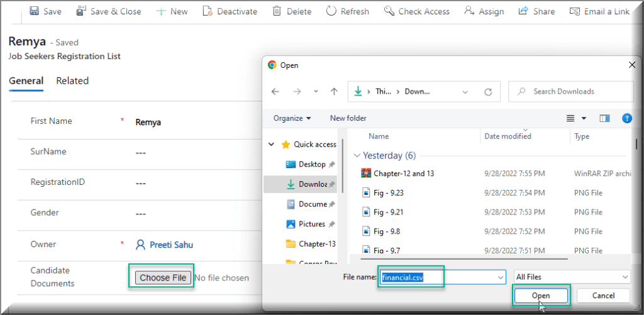Viewport: 644px width, 315px height.
Task: Click Email a Link
Action: click(600, 11)
